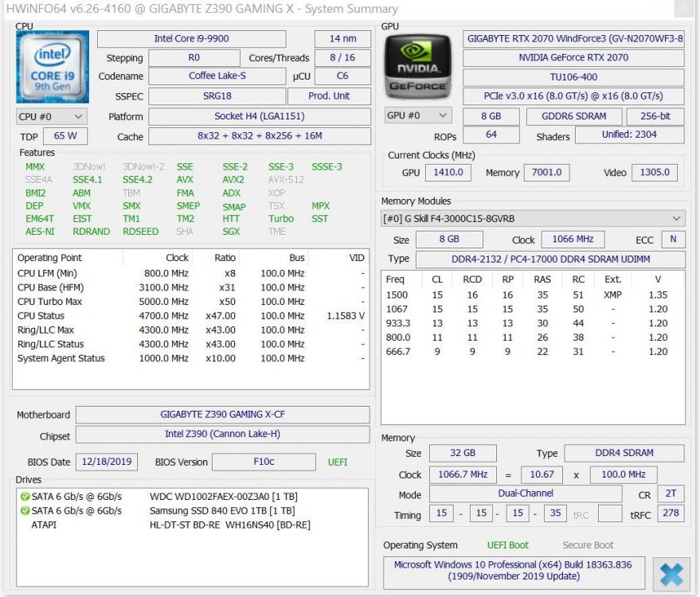Select the Socket H4 (LGA1151) platform field
700x597 pixels.
(260, 116)
